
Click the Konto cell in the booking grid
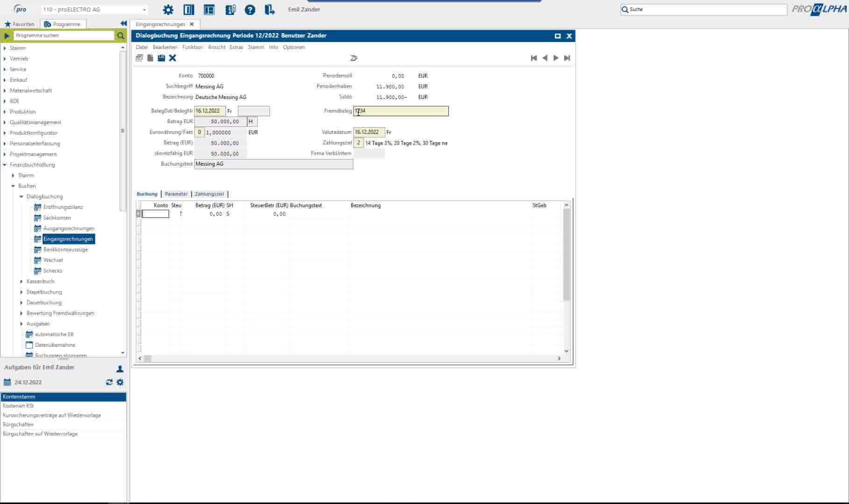(x=155, y=214)
